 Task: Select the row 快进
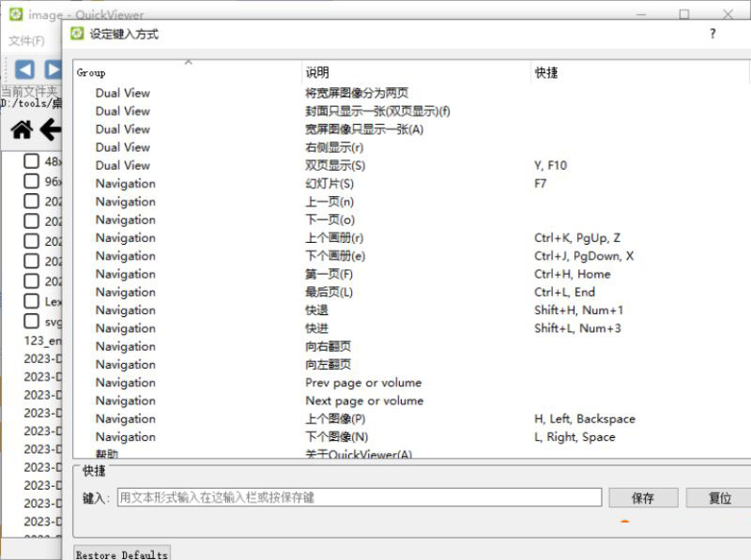[x=412, y=328]
